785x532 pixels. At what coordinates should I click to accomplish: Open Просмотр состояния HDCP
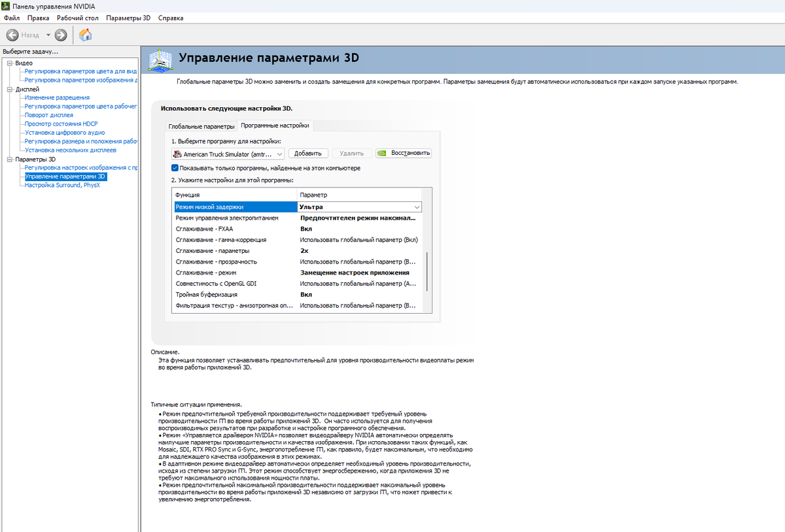(x=61, y=124)
